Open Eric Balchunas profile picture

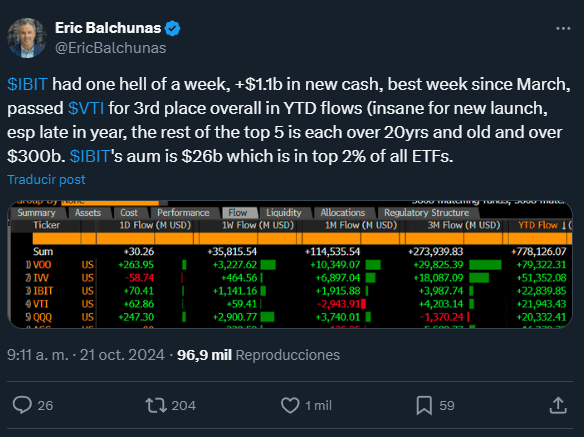(x=27, y=38)
